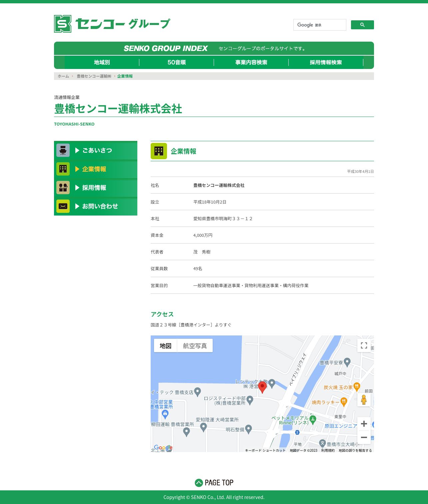Click the blue shopping bag map pin
The width and height of the screenshot is (428, 504).
coord(165,414)
